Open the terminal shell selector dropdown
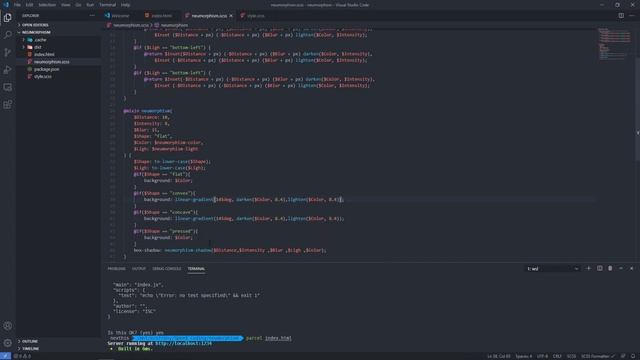 point(553,269)
